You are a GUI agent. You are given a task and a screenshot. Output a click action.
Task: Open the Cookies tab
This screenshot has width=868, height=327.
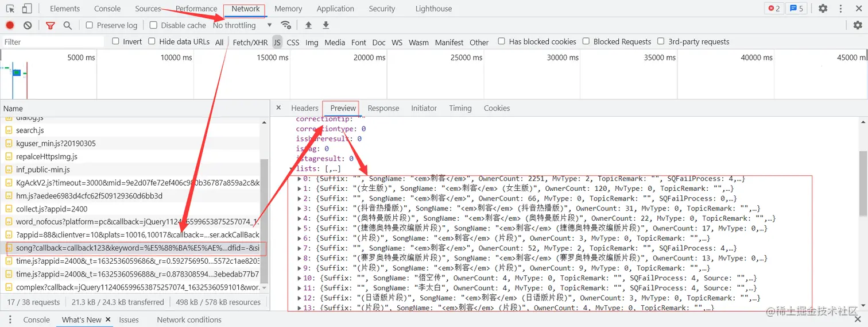point(497,108)
